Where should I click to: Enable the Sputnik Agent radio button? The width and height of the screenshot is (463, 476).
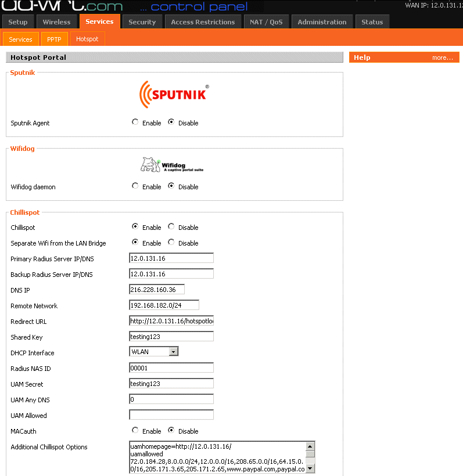tap(135, 122)
